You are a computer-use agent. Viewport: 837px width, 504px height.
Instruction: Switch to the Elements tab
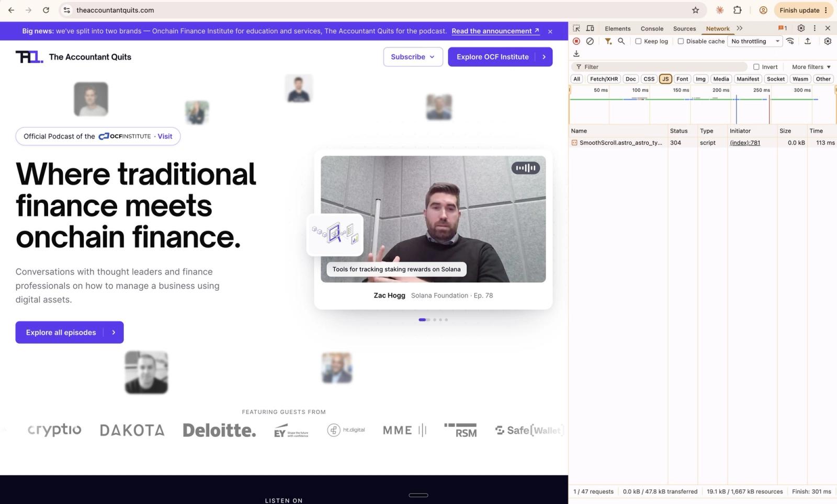(x=618, y=29)
